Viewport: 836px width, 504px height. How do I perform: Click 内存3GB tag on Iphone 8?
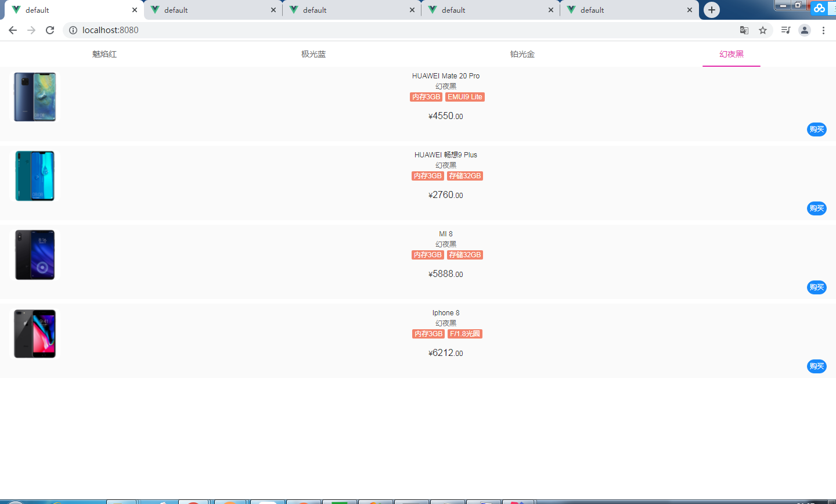click(428, 334)
